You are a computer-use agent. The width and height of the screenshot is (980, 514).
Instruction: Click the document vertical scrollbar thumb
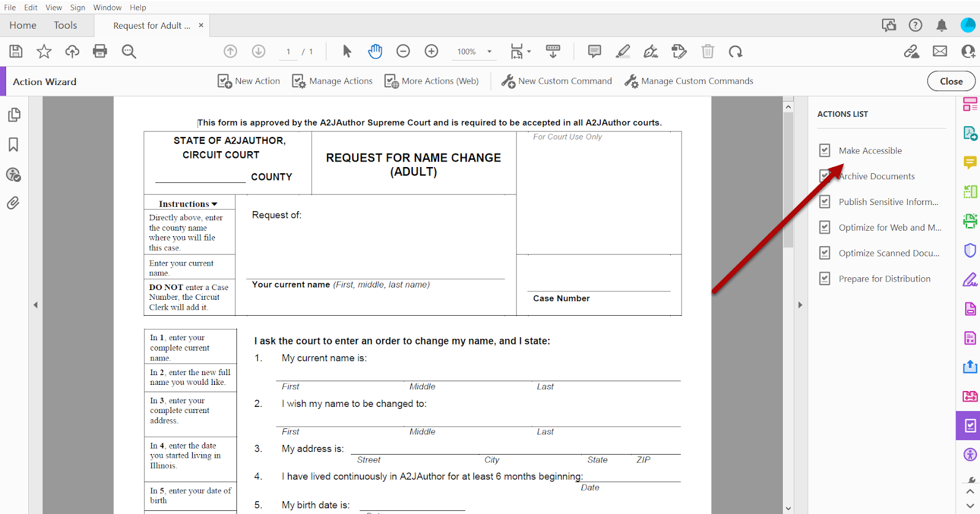[788, 180]
